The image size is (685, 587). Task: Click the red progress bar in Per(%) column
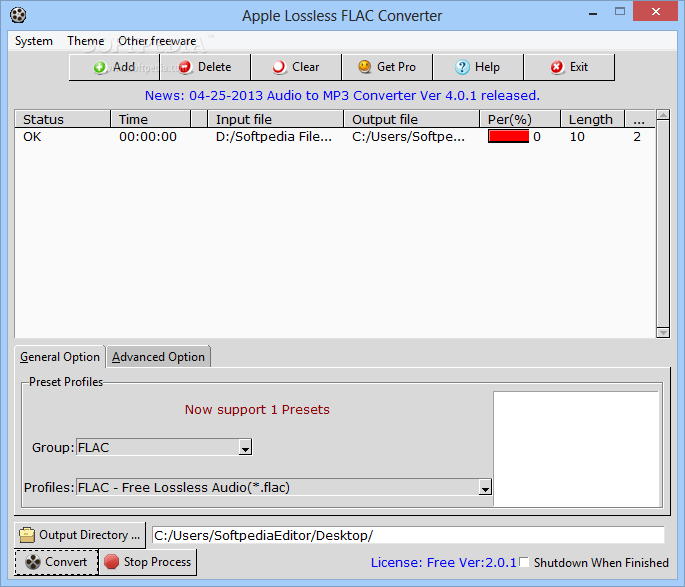tap(509, 136)
